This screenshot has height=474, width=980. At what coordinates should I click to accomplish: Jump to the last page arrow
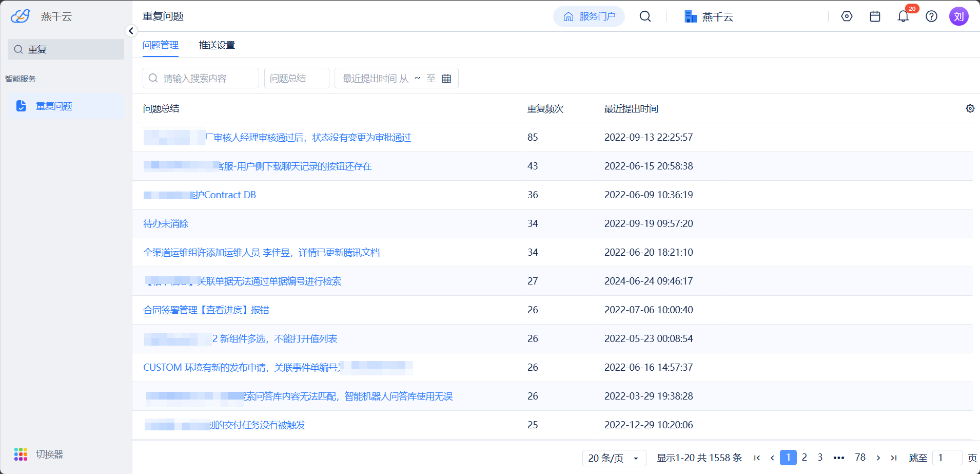point(893,458)
